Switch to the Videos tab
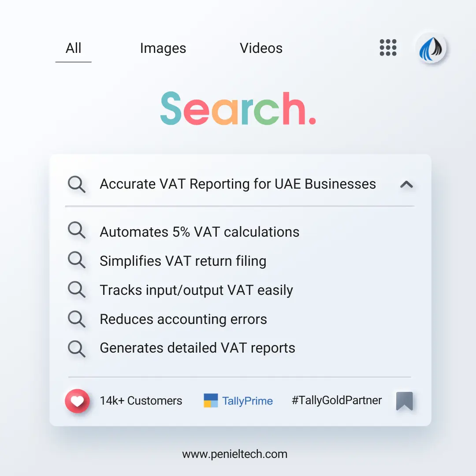476x476 pixels. click(261, 48)
